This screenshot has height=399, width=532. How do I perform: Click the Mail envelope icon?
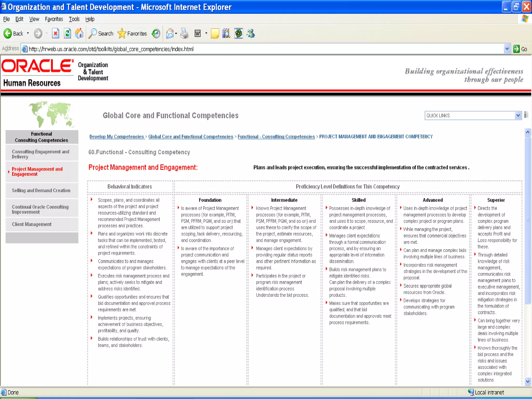tap(170, 34)
